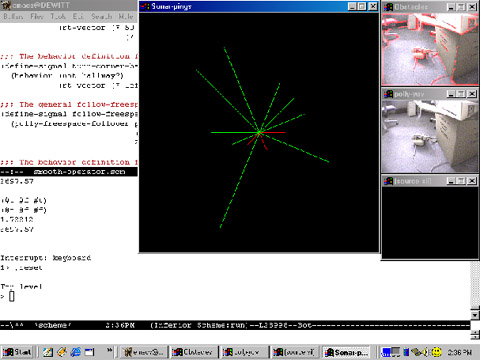The image size is (480, 360).
Task: Click the Show Desktop quick launch icon
Action: click(x=48, y=352)
